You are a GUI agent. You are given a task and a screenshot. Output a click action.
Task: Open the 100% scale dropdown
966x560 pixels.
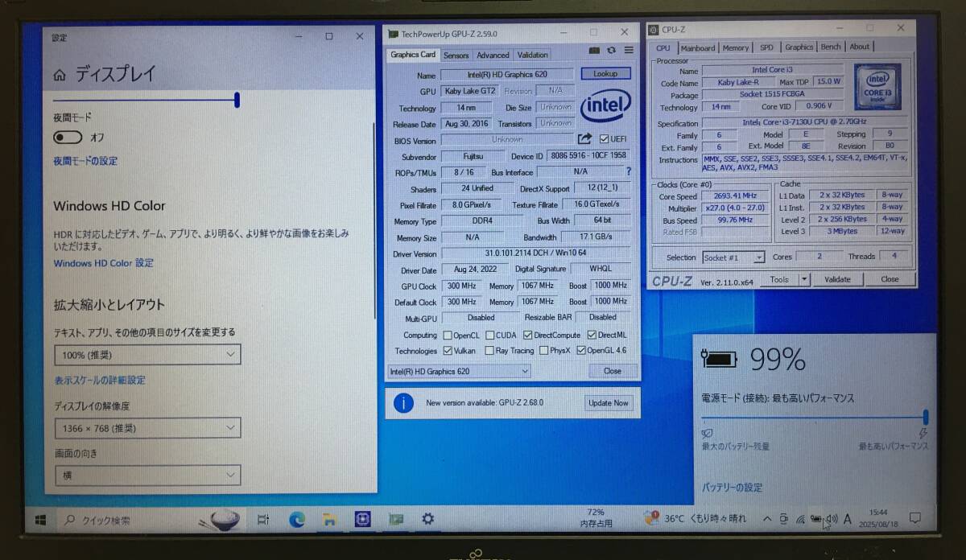pyautogui.click(x=147, y=354)
